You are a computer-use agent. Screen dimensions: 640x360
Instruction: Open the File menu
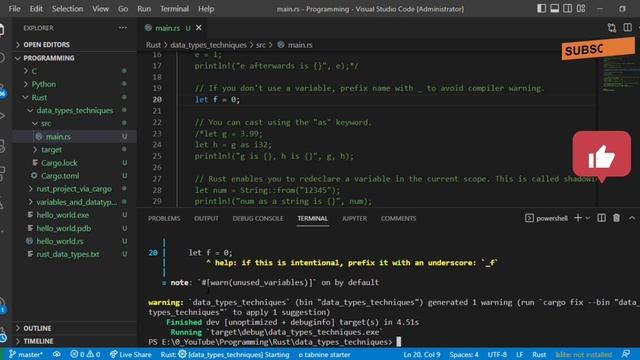[14, 9]
